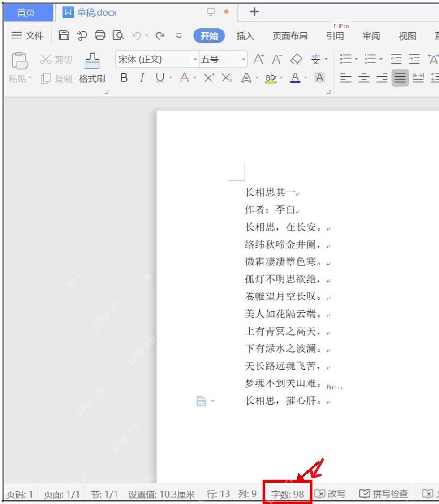The height and width of the screenshot is (504, 439).
Task: Click the Save icon in quick toolbar
Action: (64, 35)
